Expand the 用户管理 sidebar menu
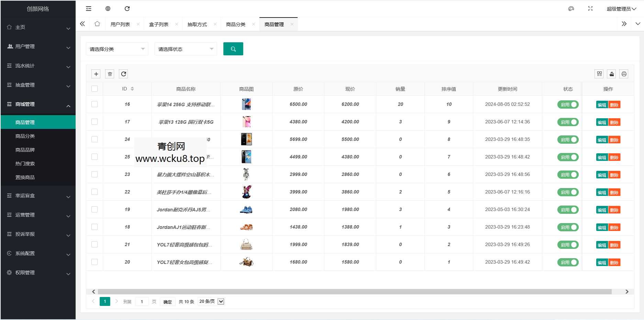Screen dimensions: 644x320 point(38,46)
